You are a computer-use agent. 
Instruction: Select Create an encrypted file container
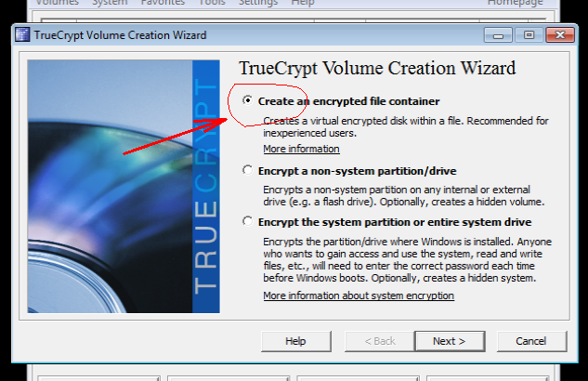(x=247, y=100)
